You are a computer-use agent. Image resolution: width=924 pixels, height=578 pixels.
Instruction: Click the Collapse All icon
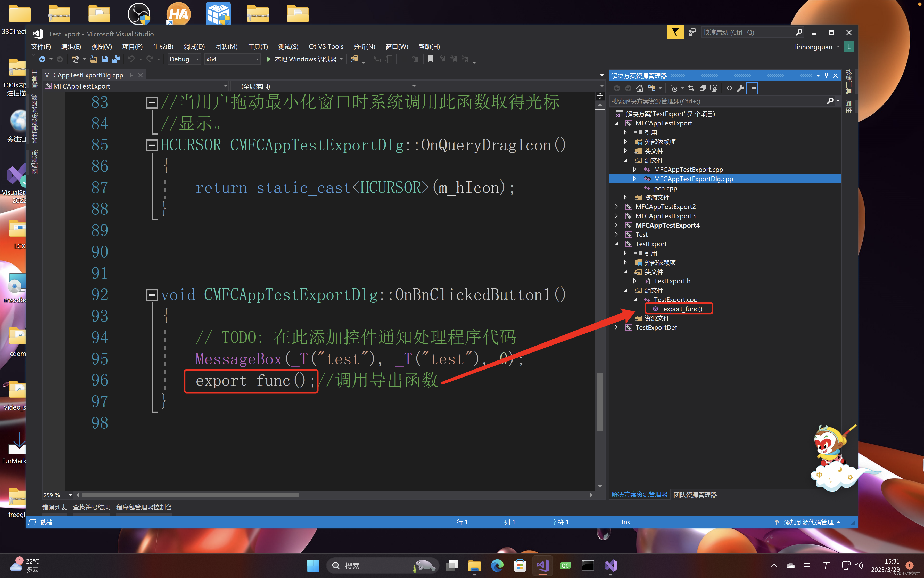point(703,88)
